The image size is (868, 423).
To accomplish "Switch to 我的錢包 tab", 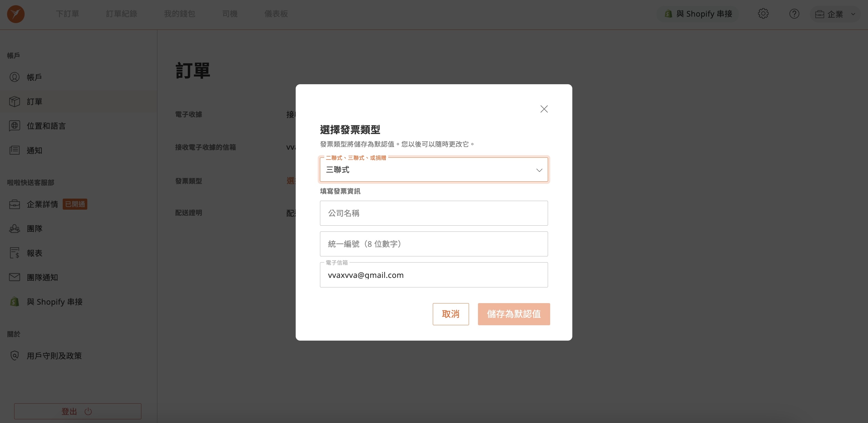I will [x=180, y=14].
